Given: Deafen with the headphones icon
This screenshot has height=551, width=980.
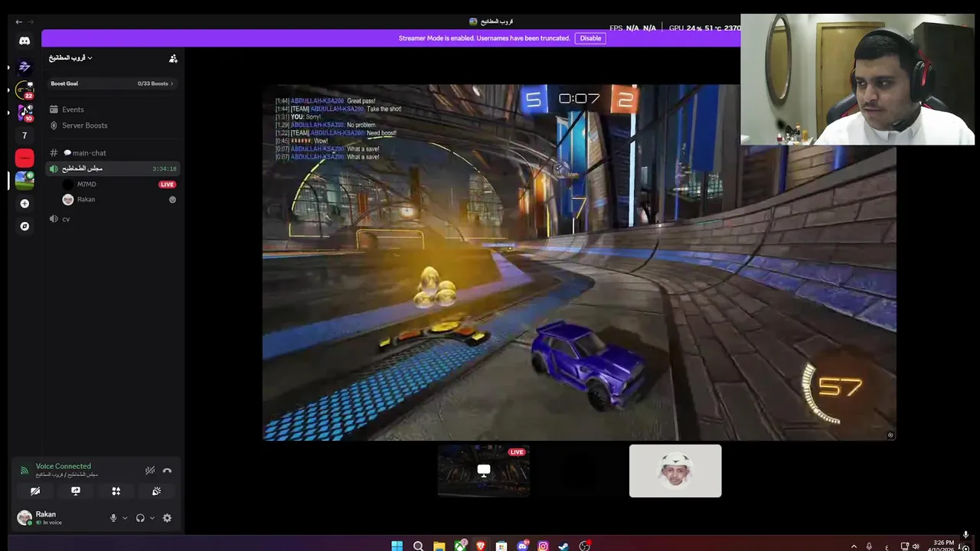Looking at the screenshot, I should pyautogui.click(x=140, y=518).
